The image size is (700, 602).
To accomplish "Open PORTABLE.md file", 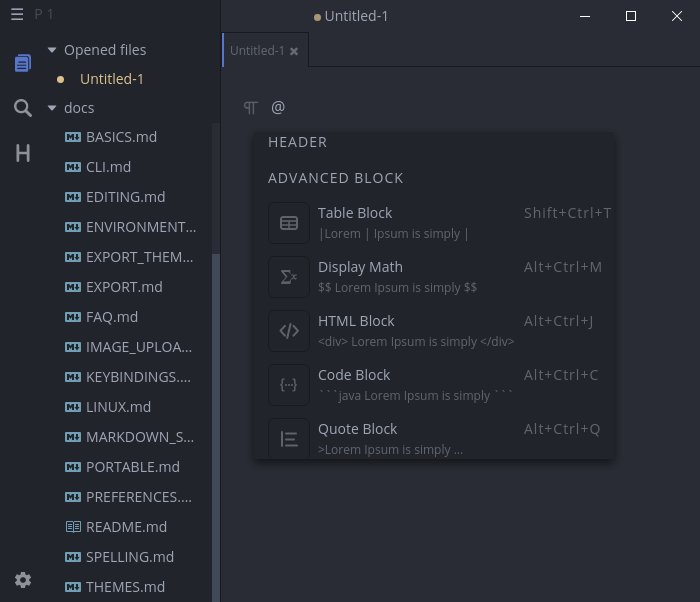I will click(133, 467).
